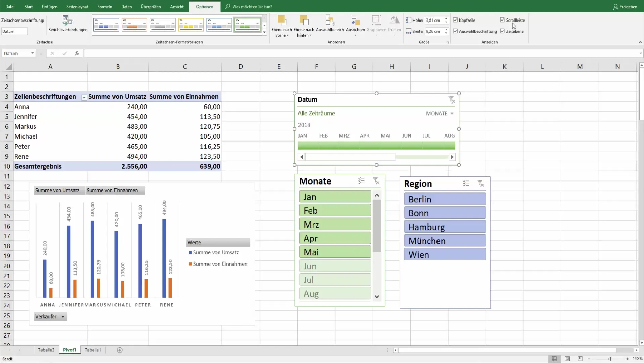Switch to Daten tab

(x=126, y=7)
